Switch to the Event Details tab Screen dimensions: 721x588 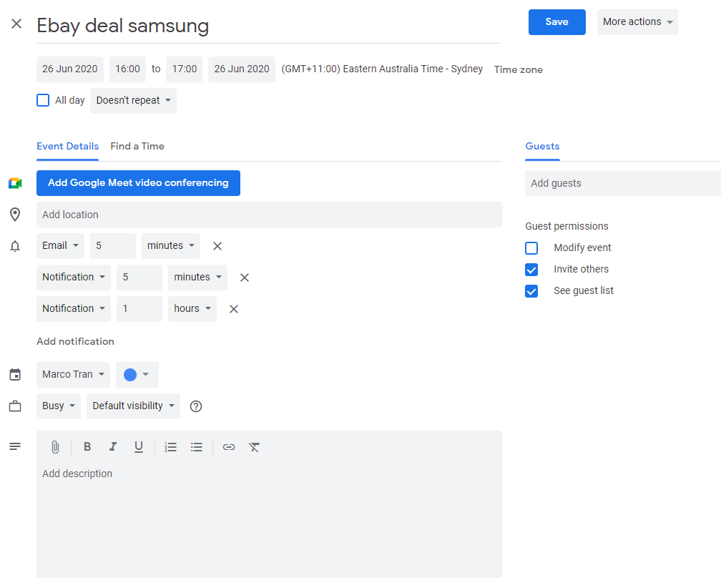click(67, 146)
